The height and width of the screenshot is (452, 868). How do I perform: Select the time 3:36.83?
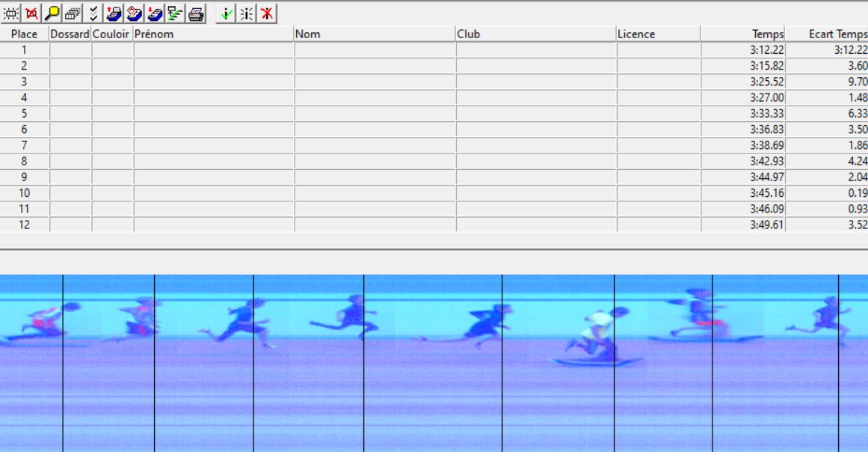[x=767, y=129]
